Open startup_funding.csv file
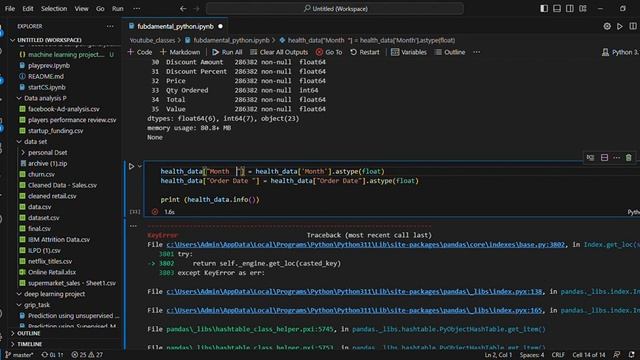640x360 pixels. (x=56, y=131)
